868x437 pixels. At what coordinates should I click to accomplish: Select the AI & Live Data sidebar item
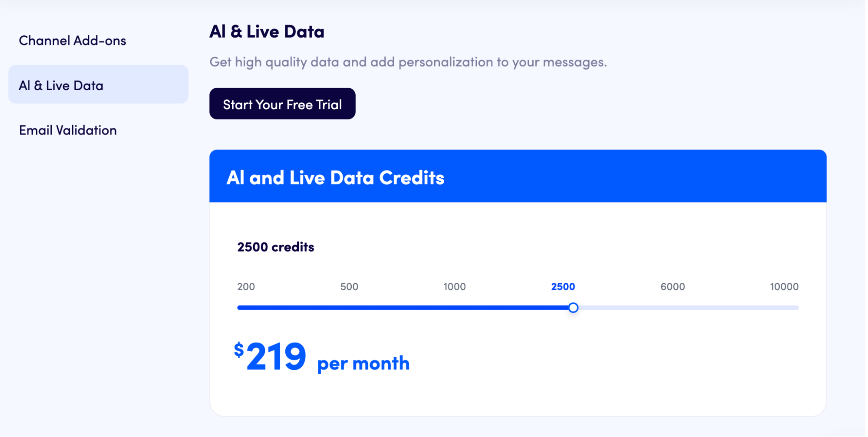[x=61, y=85]
